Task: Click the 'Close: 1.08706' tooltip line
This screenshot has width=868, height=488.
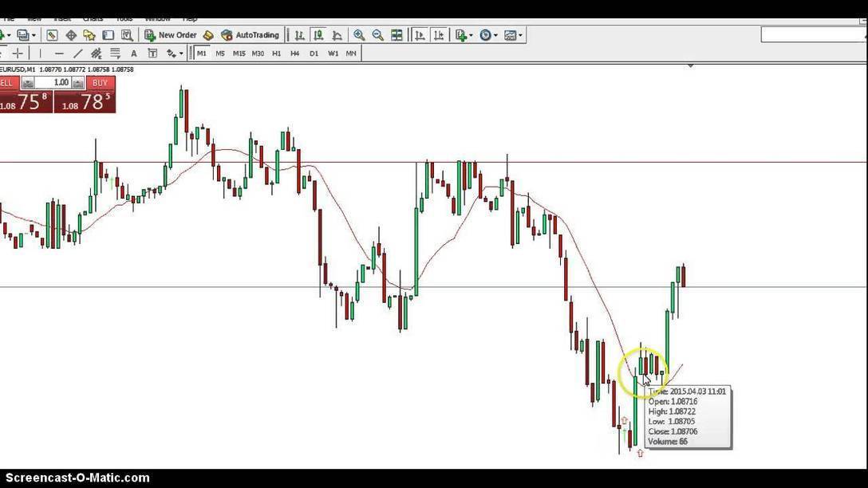Action: point(673,431)
